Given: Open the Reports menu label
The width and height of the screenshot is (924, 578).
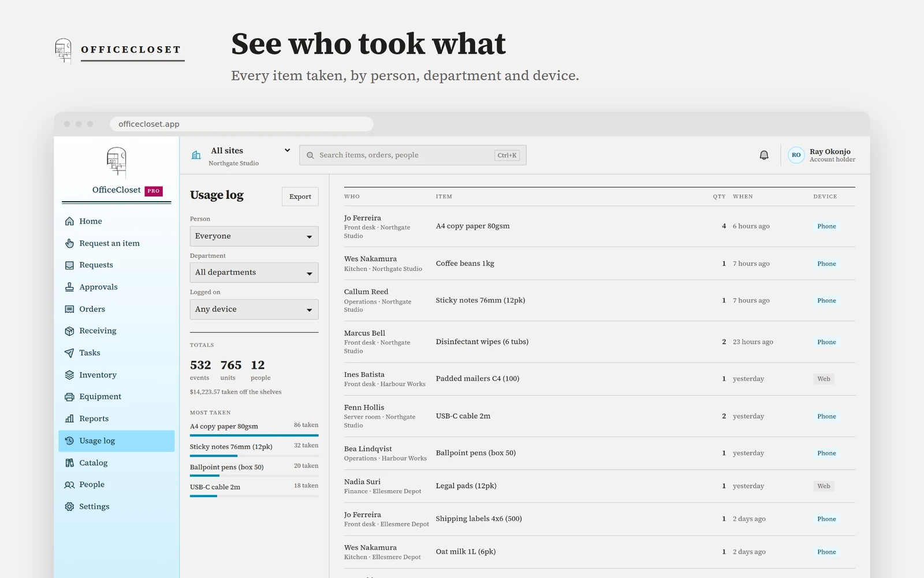Looking at the screenshot, I should point(94,419).
